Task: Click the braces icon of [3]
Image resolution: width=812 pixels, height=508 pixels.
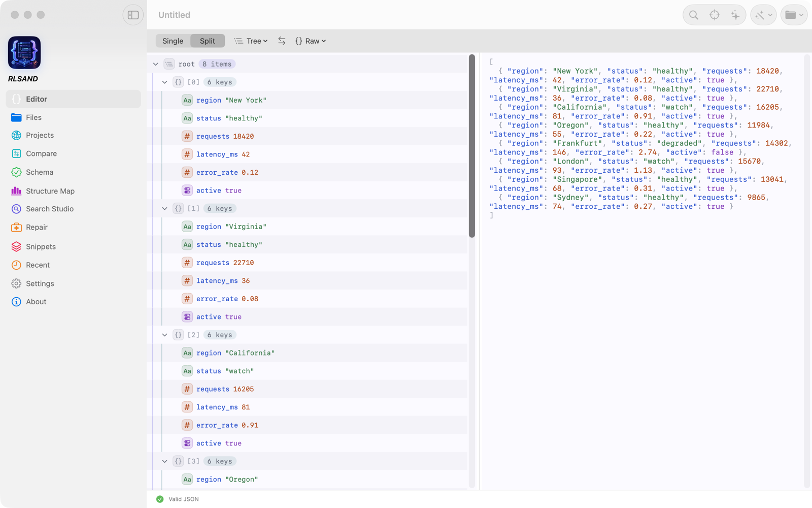Action: pyautogui.click(x=178, y=461)
